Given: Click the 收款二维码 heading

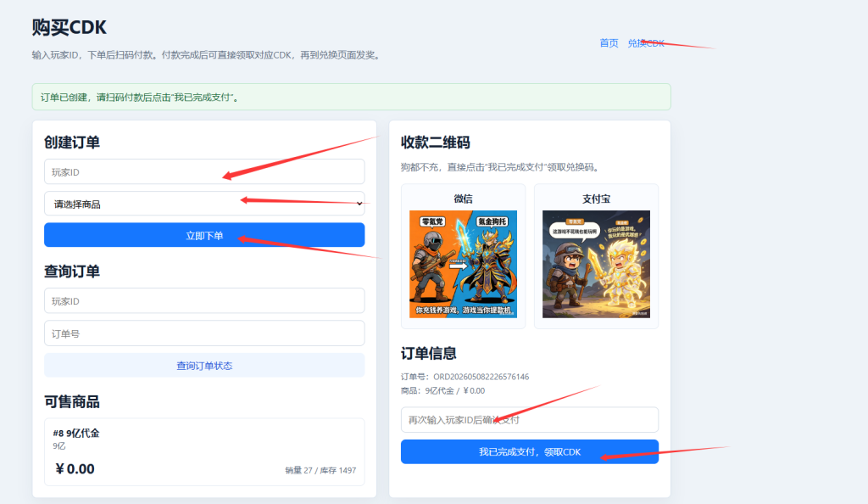Looking at the screenshot, I should tap(436, 143).
